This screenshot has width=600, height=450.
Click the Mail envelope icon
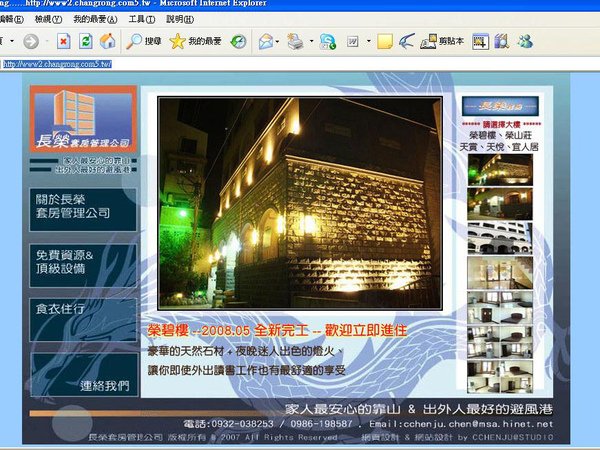tap(266, 41)
